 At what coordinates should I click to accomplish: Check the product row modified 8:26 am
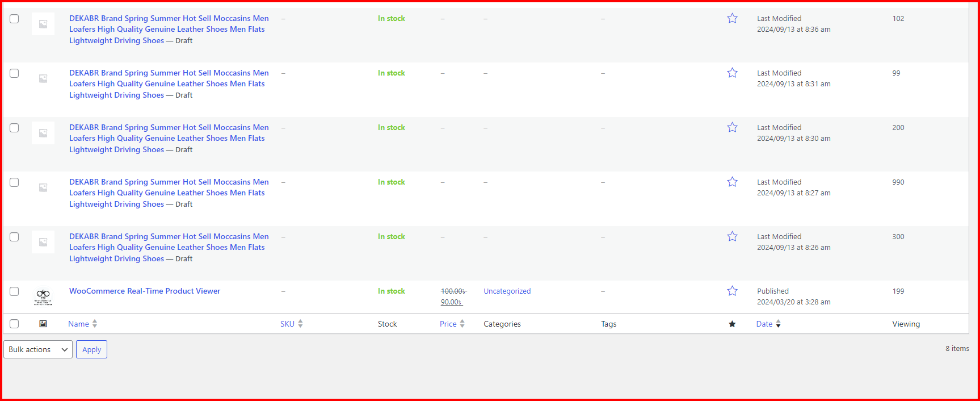(14, 237)
